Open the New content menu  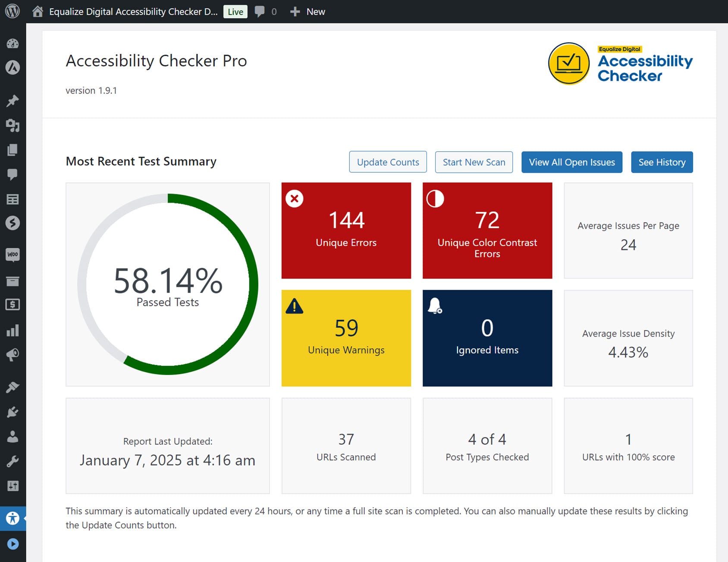click(308, 12)
